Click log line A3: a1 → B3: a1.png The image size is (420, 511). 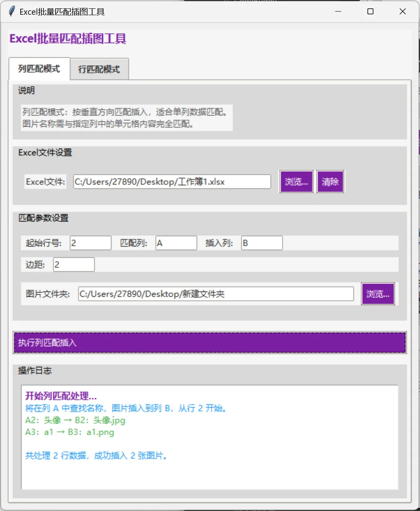click(x=70, y=432)
